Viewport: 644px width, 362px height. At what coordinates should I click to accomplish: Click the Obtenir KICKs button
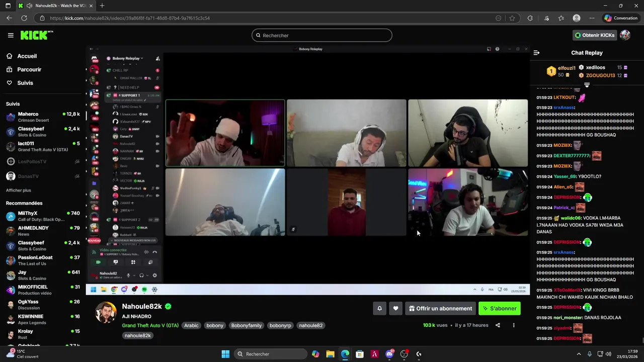pyautogui.click(x=595, y=35)
